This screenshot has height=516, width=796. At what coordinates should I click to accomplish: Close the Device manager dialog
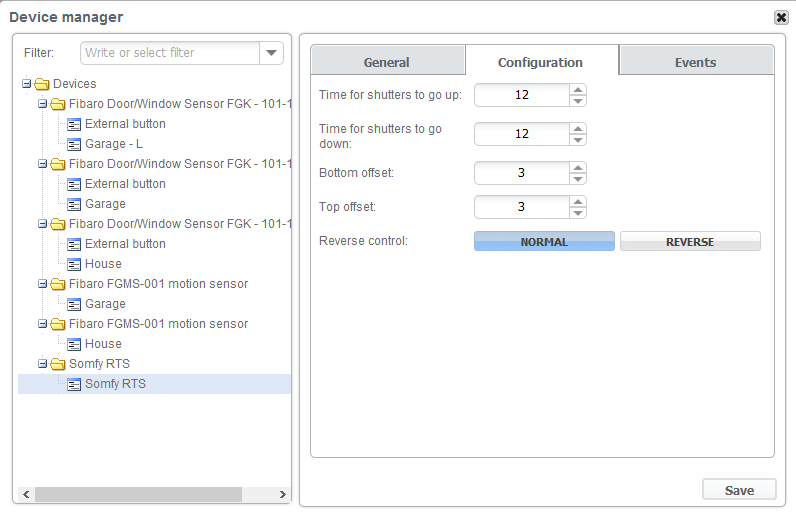781,17
